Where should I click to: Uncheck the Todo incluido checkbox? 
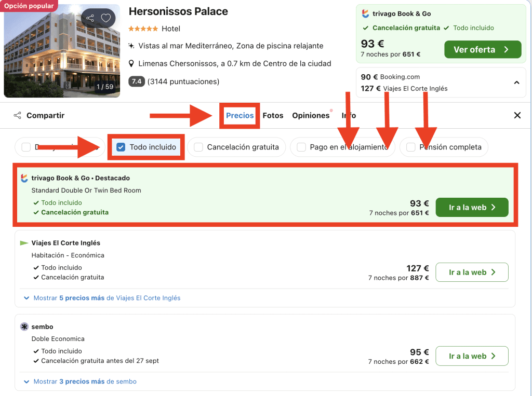tap(121, 147)
